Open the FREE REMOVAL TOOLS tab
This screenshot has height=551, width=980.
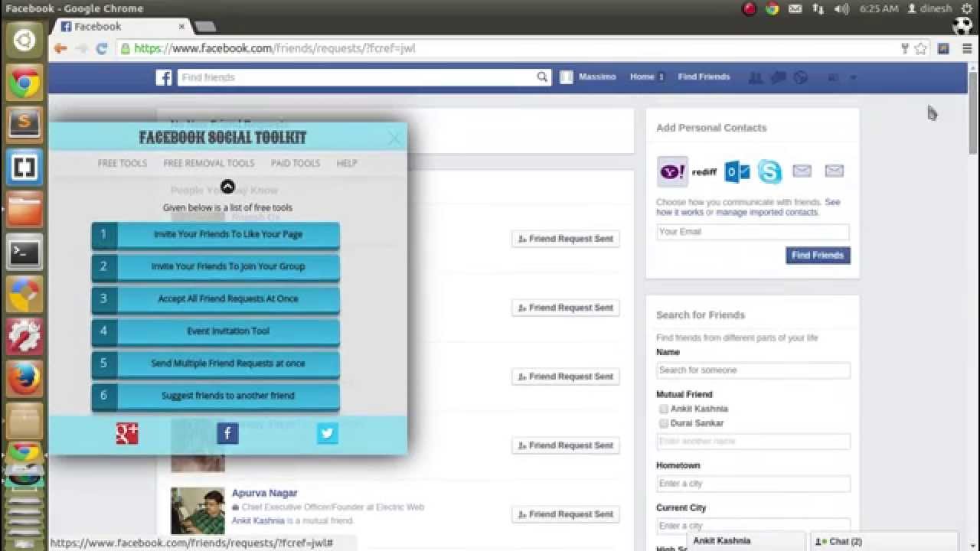208,163
